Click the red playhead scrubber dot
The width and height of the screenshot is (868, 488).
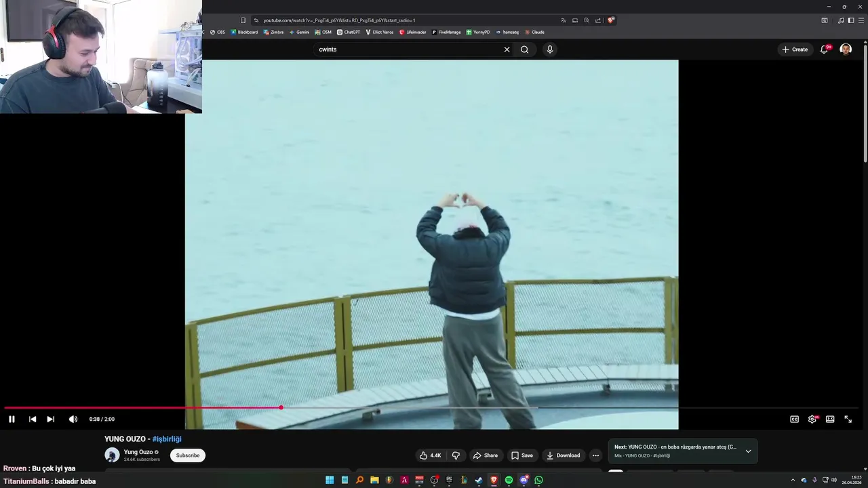[x=281, y=407]
